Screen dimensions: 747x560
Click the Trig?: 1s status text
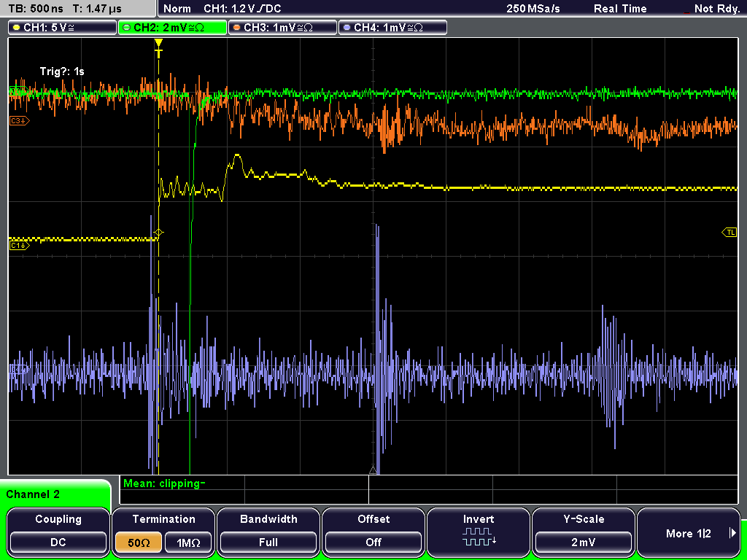62,71
